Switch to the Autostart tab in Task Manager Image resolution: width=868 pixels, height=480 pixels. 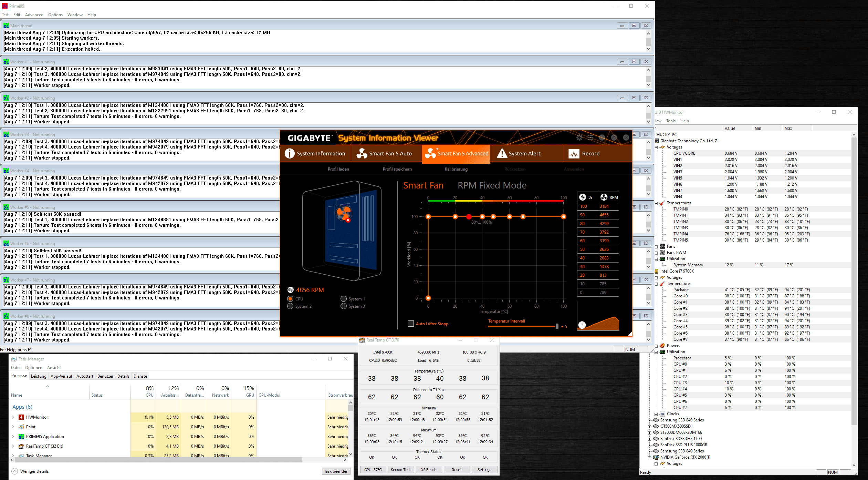(85, 376)
